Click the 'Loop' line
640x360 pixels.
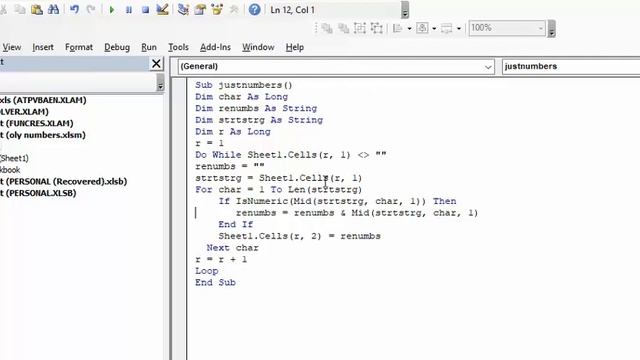click(207, 271)
